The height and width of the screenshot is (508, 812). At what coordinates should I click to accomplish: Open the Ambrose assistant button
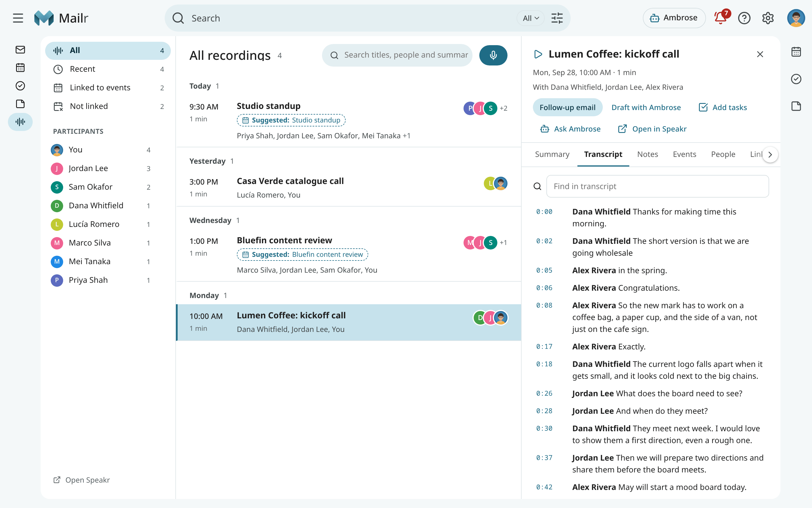point(674,18)
